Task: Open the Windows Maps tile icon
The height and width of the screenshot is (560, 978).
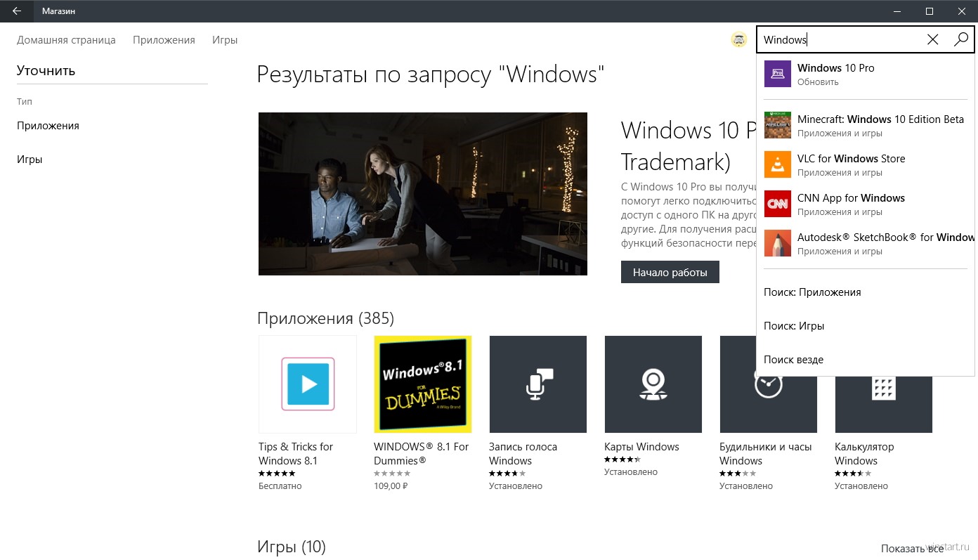Action: pyautogui.click(x=653, y=384)
